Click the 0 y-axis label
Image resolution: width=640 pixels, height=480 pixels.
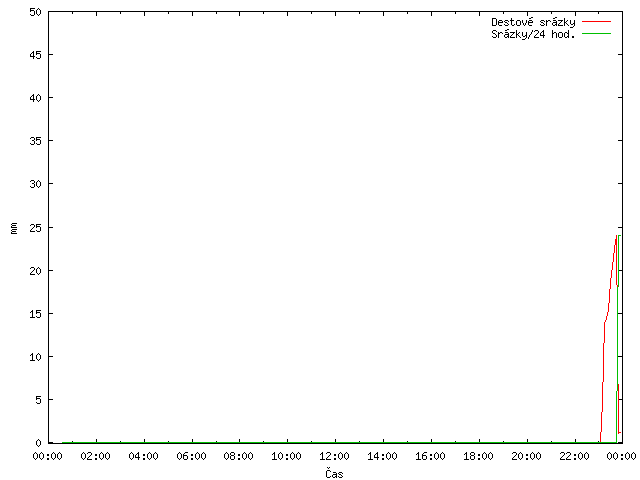[x=38, y=443]
